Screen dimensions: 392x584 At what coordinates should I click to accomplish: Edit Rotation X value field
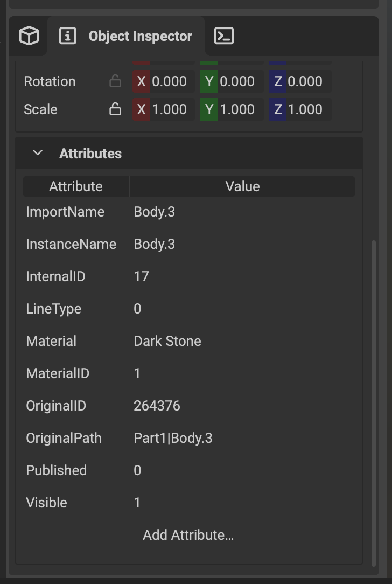[164, 81]
